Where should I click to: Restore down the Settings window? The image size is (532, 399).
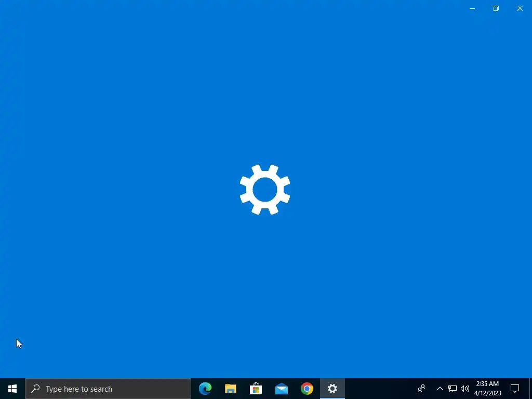496,8
